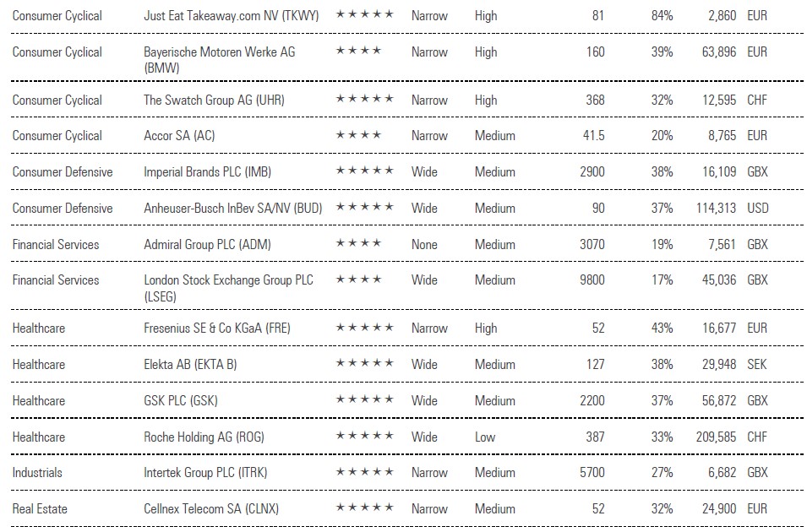Click the 84% discount value

662,15
